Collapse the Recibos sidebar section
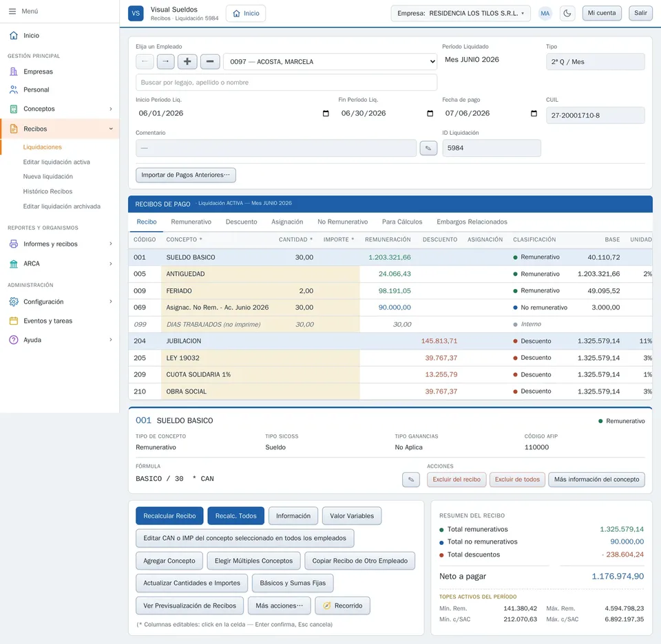661x644 pixels. pyautogui.click(x=60, y=129)
